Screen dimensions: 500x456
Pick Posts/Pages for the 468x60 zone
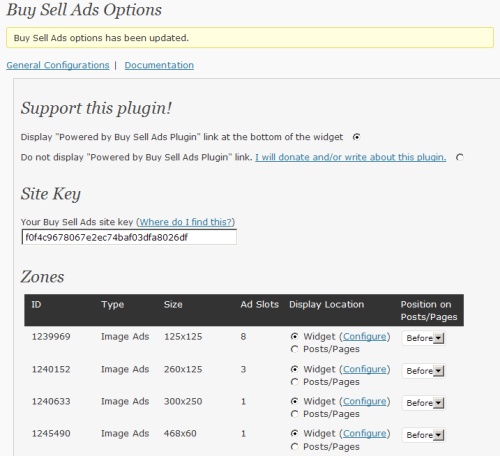(x=294, y=446)
